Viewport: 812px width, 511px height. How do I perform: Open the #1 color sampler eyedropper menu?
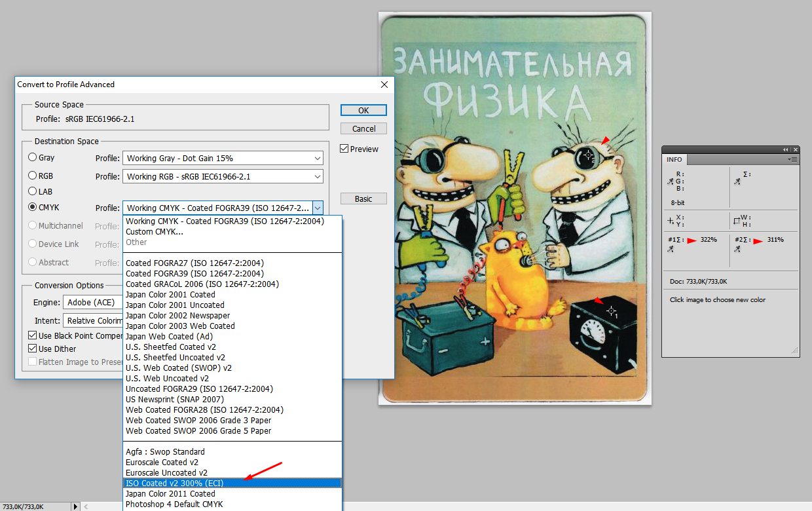pyautogui.click(x=671, y=249)
